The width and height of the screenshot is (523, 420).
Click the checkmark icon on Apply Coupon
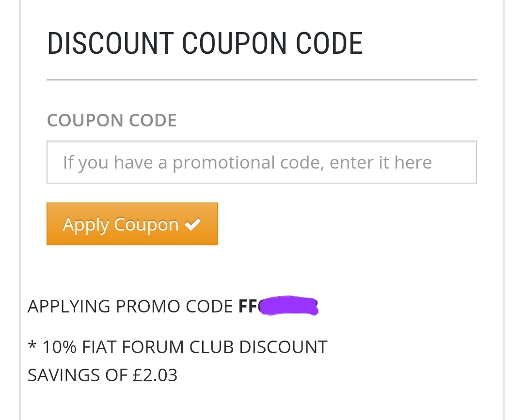(x=193, y=224)
